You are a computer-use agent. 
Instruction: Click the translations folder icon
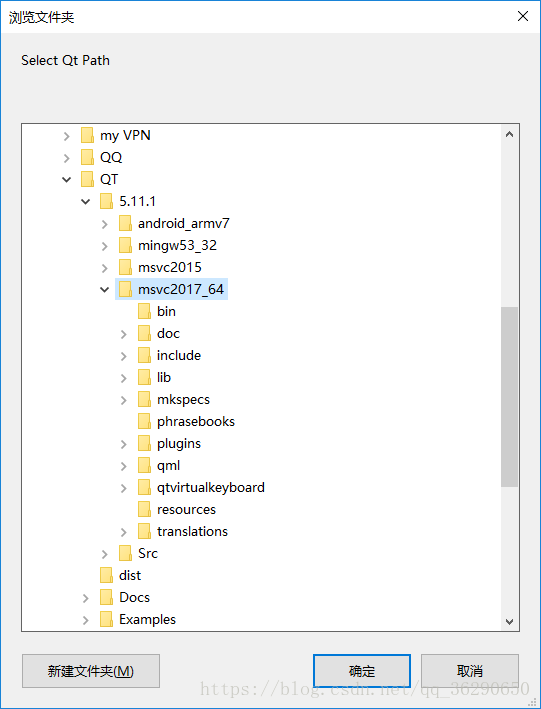click(144, 531)
